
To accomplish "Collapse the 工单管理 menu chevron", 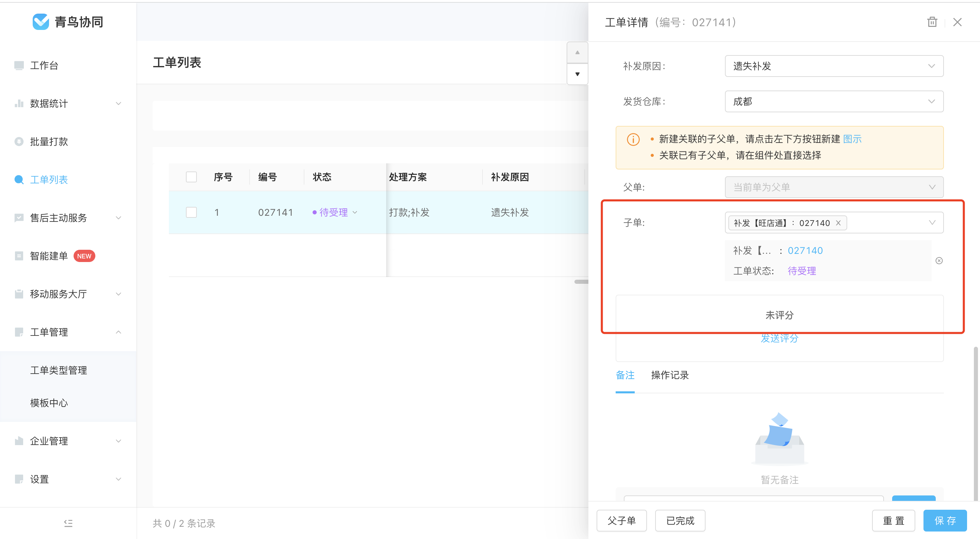I will pos(118,332).
